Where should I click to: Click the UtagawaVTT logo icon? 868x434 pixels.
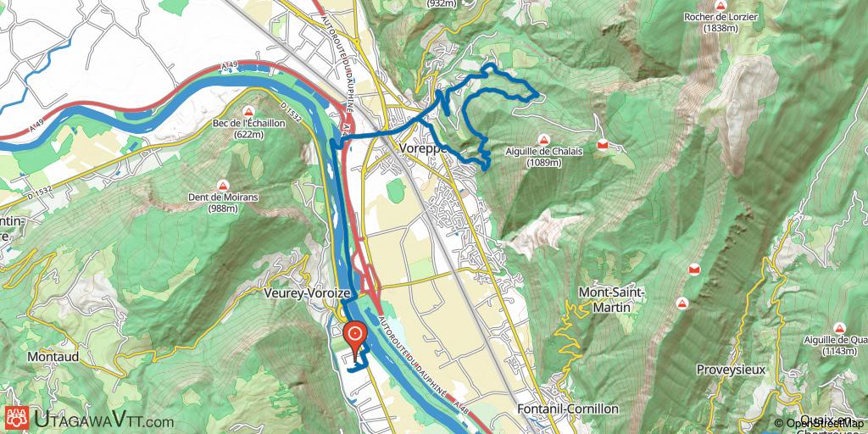click(x=17, y=419)
